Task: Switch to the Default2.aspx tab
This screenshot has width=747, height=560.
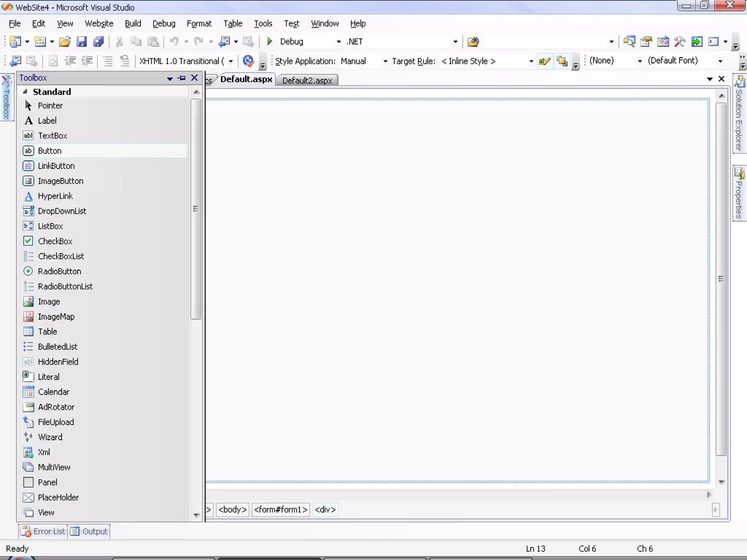Action: 307,81
